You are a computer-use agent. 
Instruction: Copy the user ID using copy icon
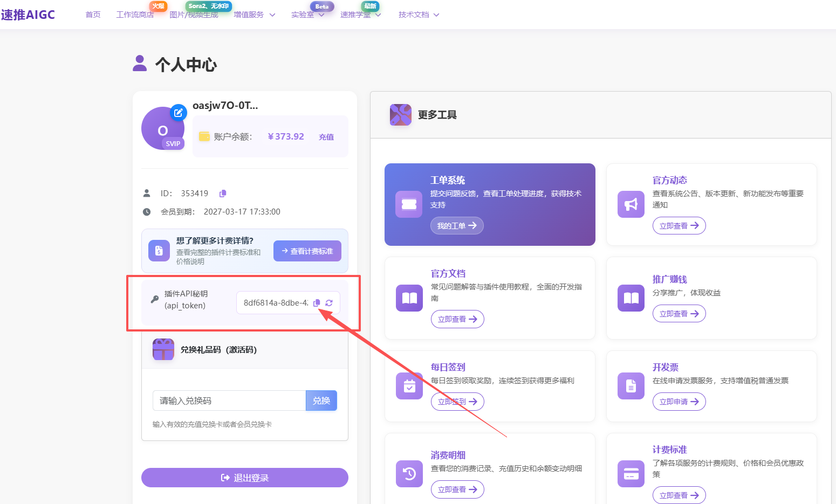[x=222, y=193]
